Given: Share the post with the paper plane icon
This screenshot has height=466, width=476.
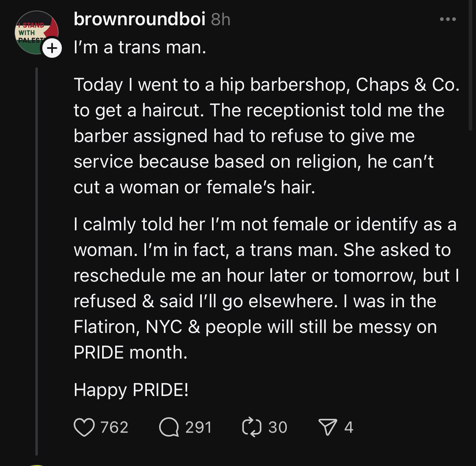Looking at the screenshot, I should coord(328,427).
